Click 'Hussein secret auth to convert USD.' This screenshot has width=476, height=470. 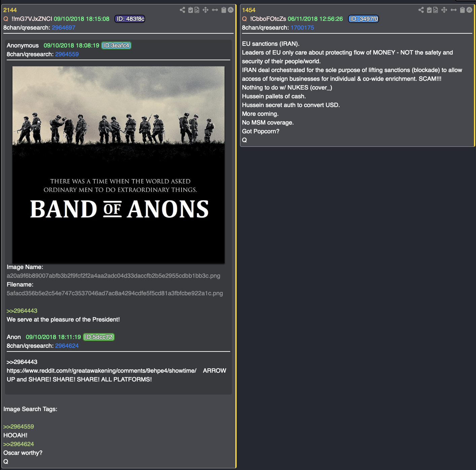[291, 105]
